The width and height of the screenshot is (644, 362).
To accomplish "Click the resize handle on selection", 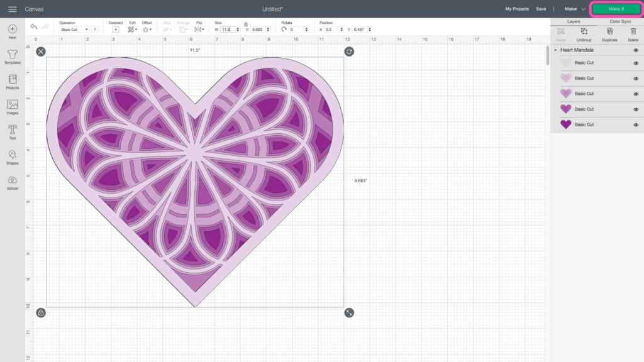I will [349, 313].
